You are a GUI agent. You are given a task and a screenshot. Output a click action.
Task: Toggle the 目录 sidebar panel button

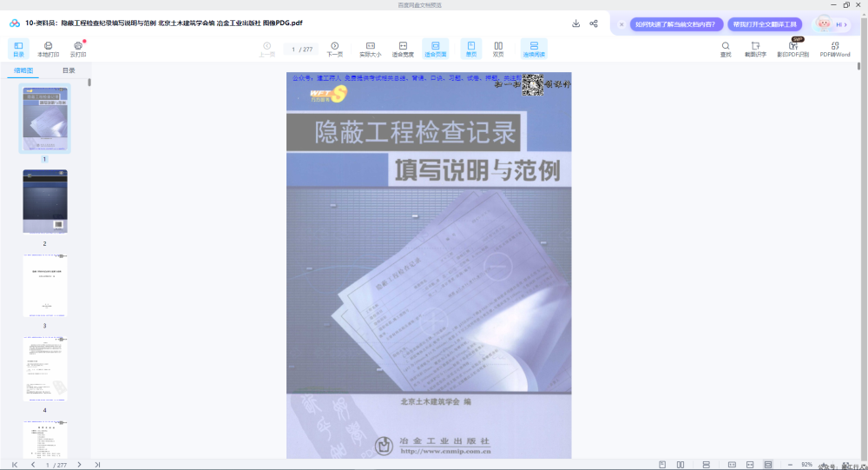click(x=18, y=49)
